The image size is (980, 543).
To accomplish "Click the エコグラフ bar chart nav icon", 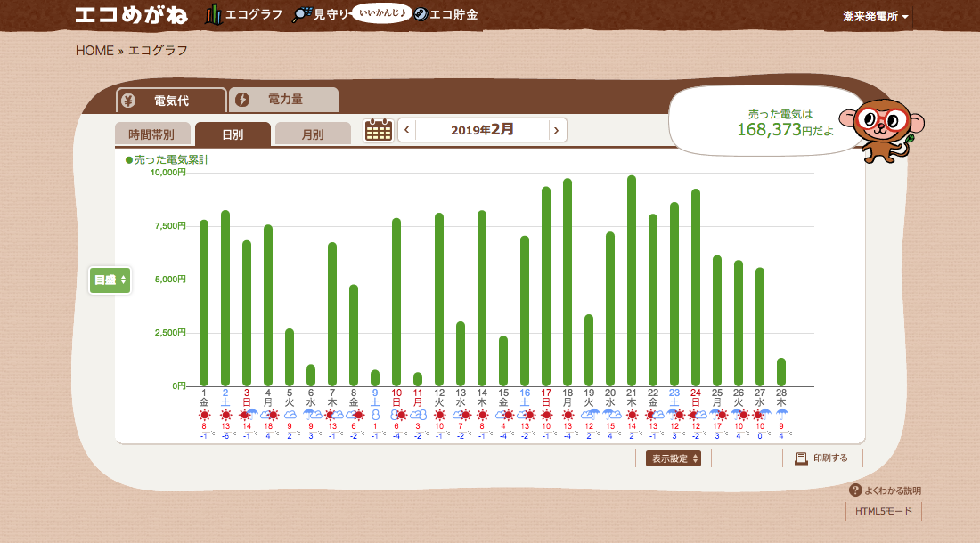I will click(x=213, y=14).
